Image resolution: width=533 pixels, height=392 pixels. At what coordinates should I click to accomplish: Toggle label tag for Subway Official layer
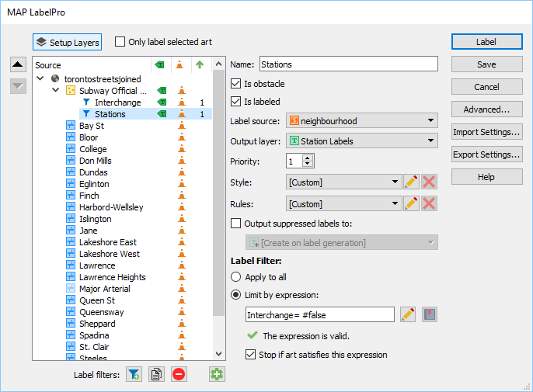162,91
